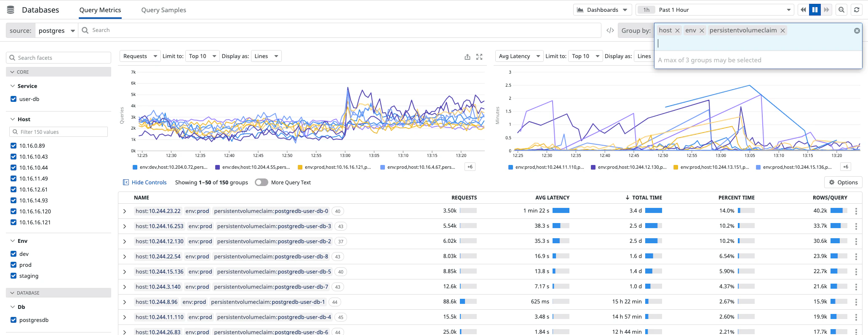Click the Dashboards chart icon
Screen dimensions: 868x335
tap(580, 10)
